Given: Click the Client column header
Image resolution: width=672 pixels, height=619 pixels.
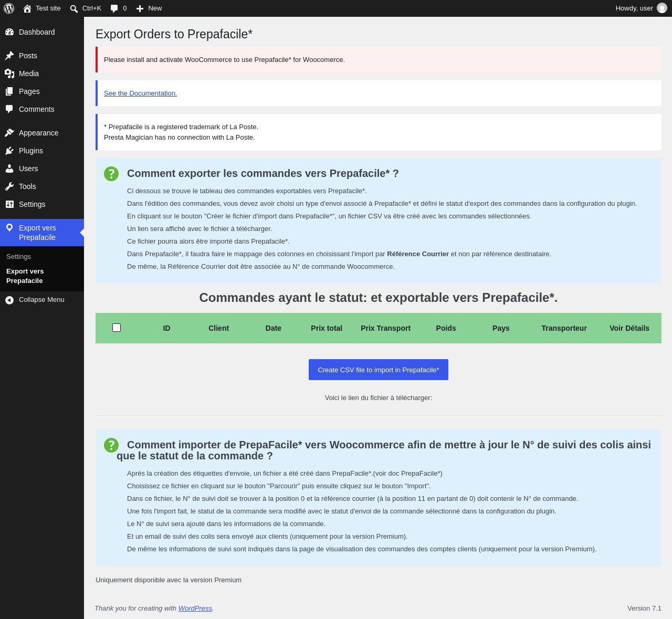Looking at the screenshot, I should point(218,328).
